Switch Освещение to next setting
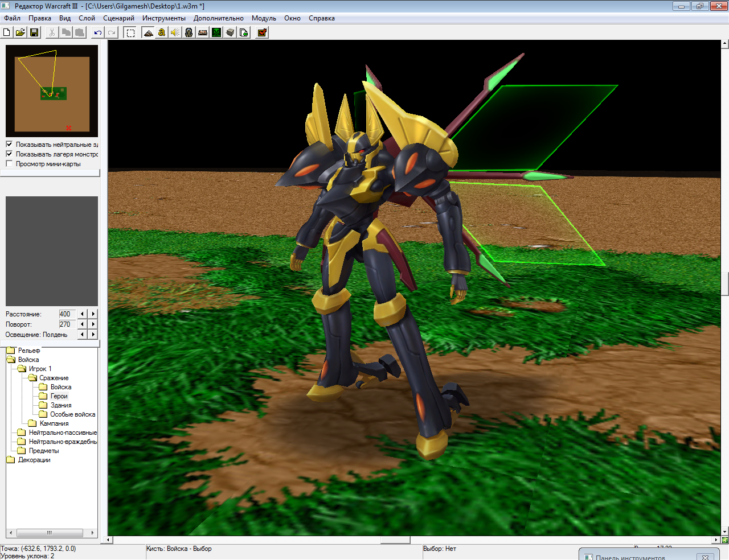 [93, 334]
